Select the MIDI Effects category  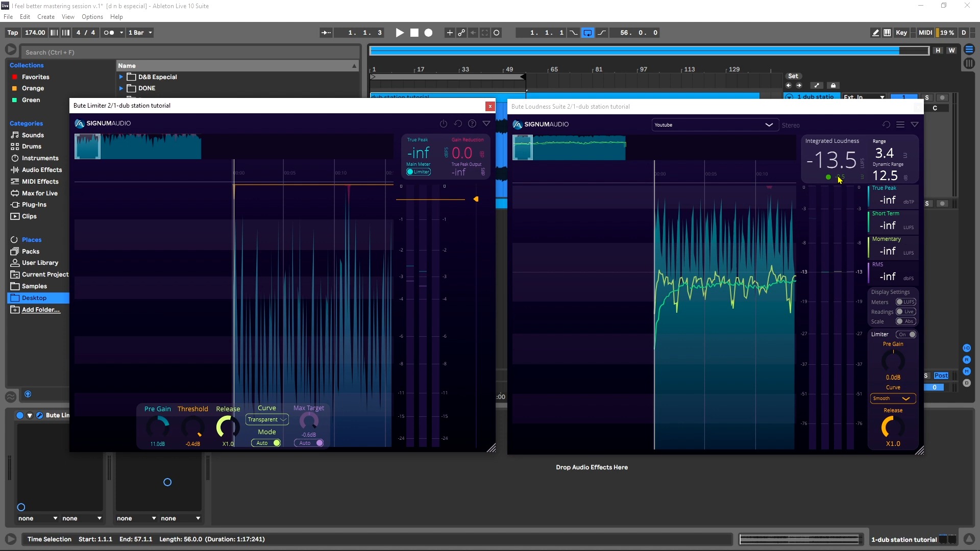(x=40, y=182)
